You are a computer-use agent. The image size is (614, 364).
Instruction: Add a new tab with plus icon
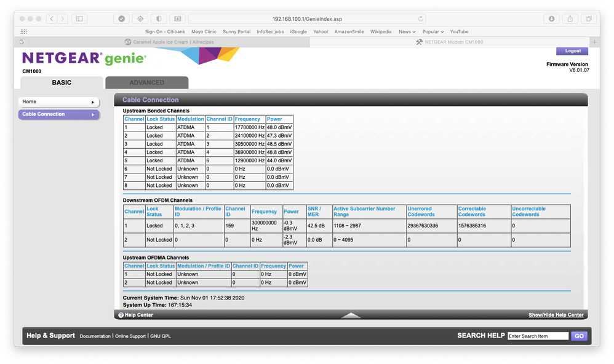tap(594, 42)
